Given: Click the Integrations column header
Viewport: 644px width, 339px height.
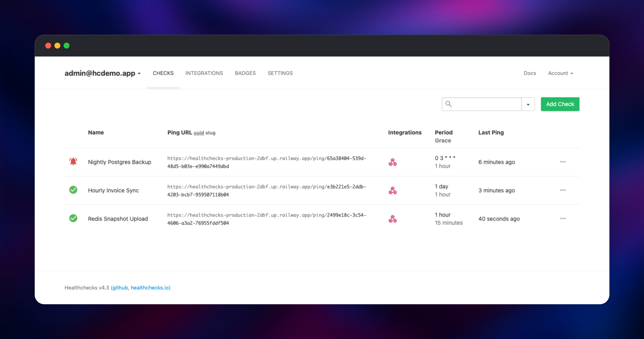Looking at the screenshot, I should click(405, 133).
